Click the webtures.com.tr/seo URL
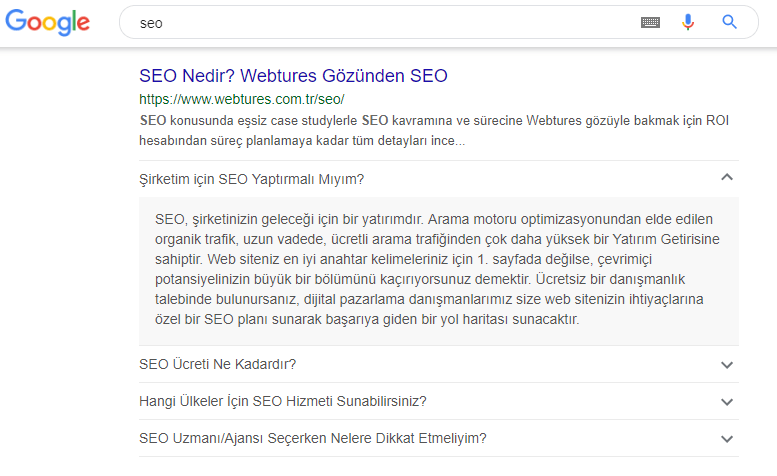The width and height of the screenshot is (777, 476). pyautogui.click(x=242, y=99)
